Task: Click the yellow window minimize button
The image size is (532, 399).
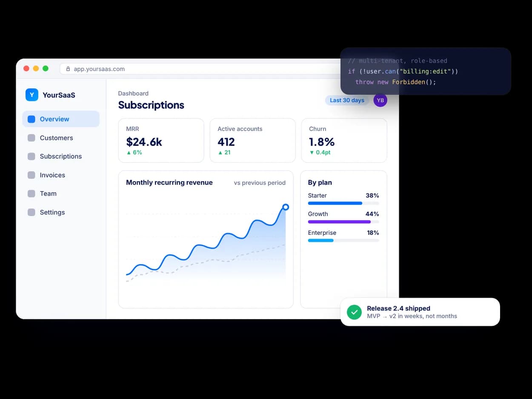Action: click(36, 68)
